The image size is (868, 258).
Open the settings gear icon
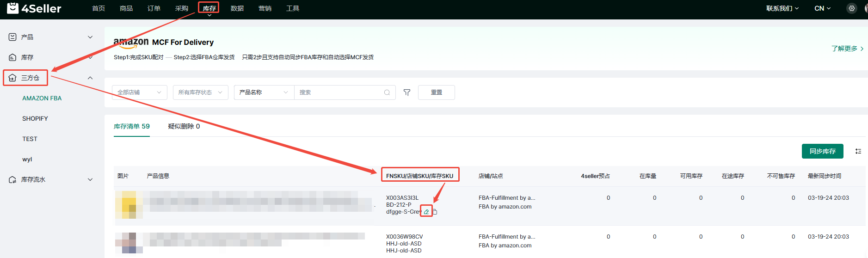click(851, 8)
